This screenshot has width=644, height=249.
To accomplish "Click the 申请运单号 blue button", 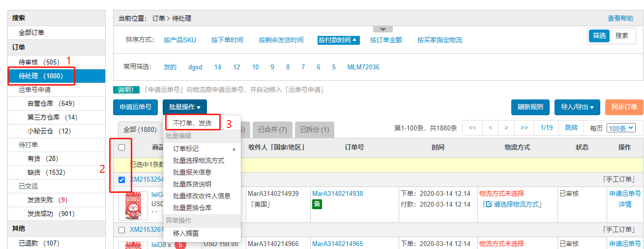I will 135,107.
